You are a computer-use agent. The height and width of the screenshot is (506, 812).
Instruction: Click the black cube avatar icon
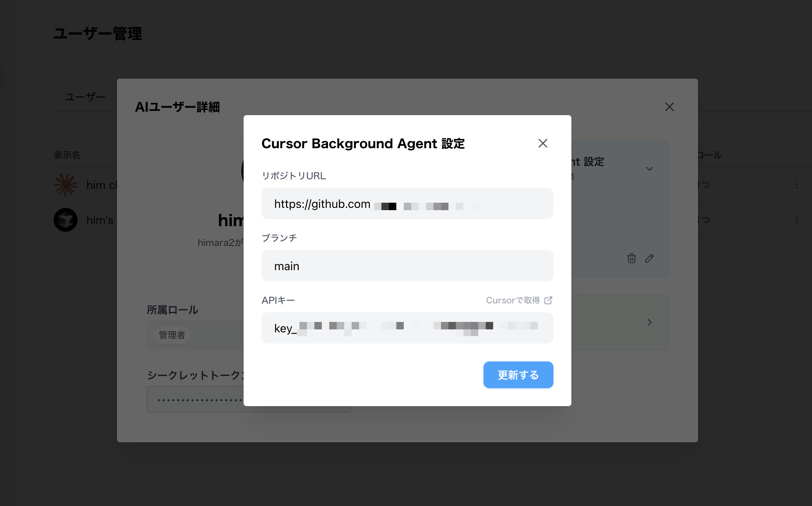click(x=66, y=220)
